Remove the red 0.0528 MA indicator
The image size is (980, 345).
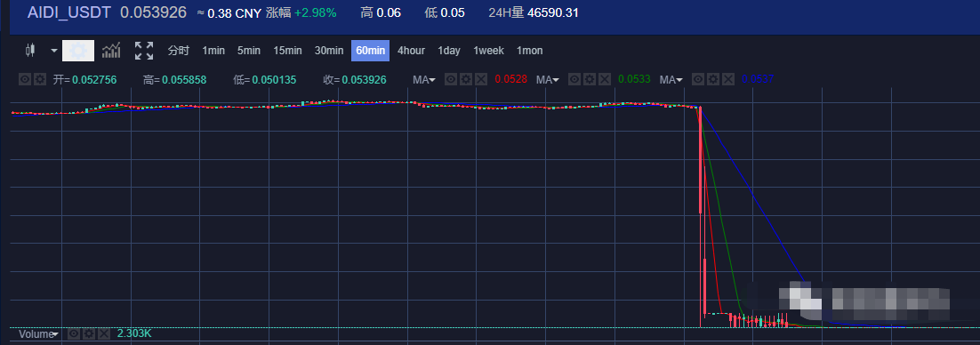(480, 79)
